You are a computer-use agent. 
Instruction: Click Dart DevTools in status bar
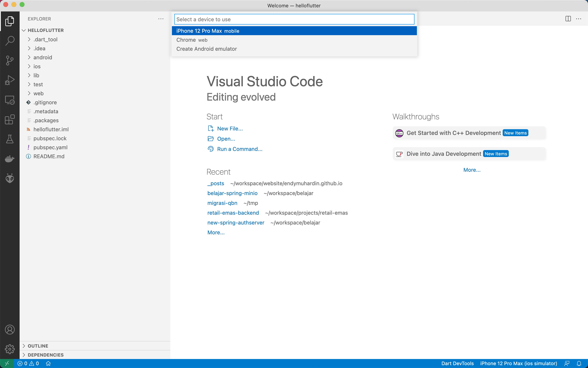(458, 363)
